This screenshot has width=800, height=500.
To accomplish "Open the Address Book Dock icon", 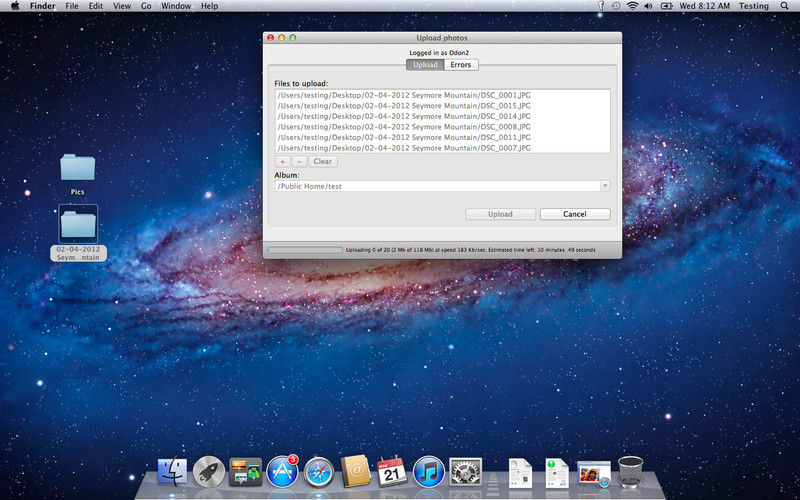I will (x=356, y=471).
